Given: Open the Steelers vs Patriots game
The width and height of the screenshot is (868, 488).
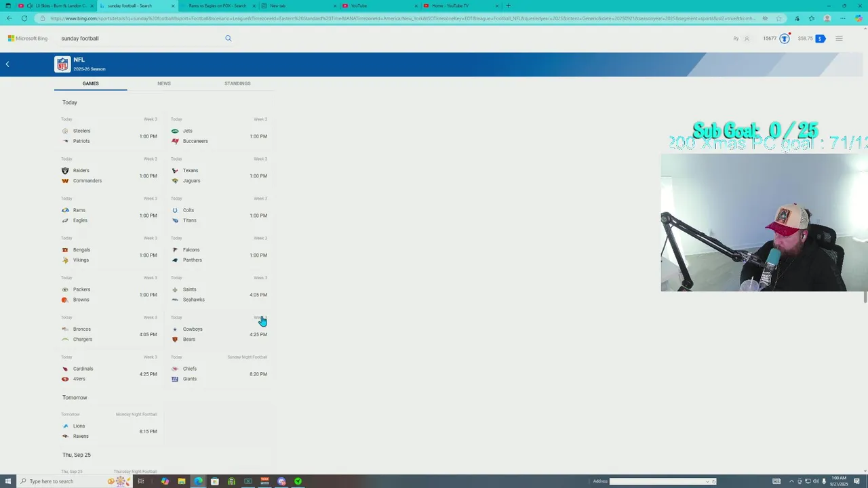Looking at the screenshot, I should [x=109, y=131].
